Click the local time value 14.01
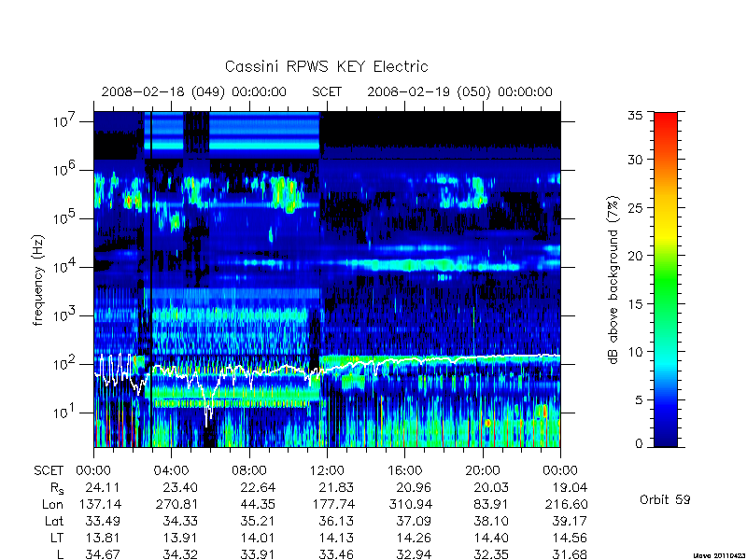Screen dimensions: 747x560 pos(259,539)
